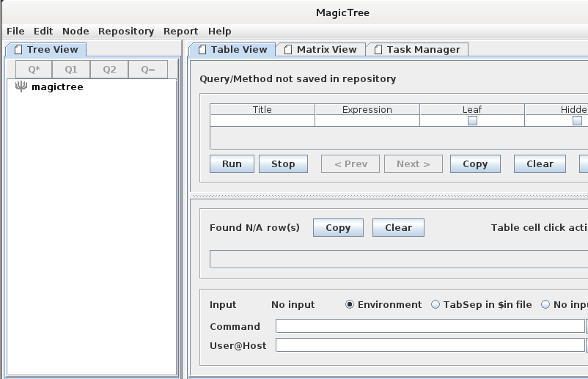Select the Table View tab
This screenshot has height=379, width=588.
[232, 50]
